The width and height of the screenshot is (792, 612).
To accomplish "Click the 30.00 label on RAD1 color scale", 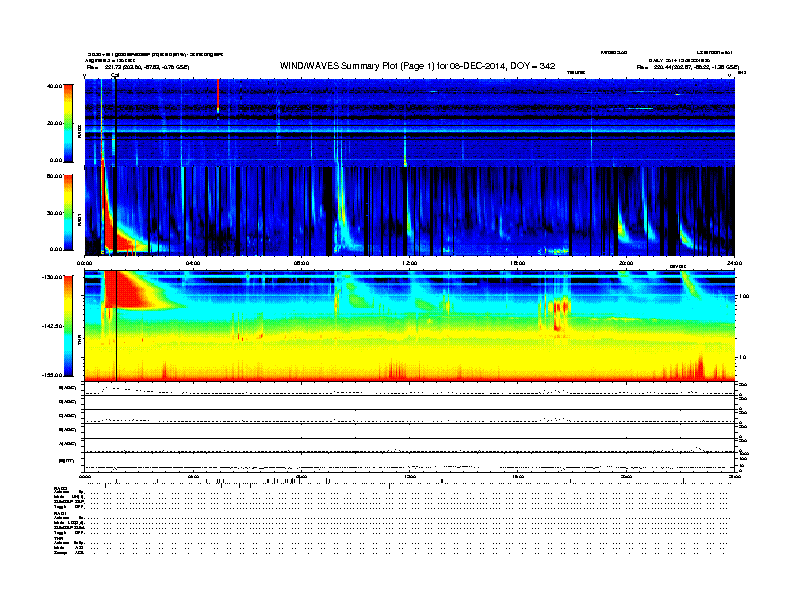I will coord(55,213).
